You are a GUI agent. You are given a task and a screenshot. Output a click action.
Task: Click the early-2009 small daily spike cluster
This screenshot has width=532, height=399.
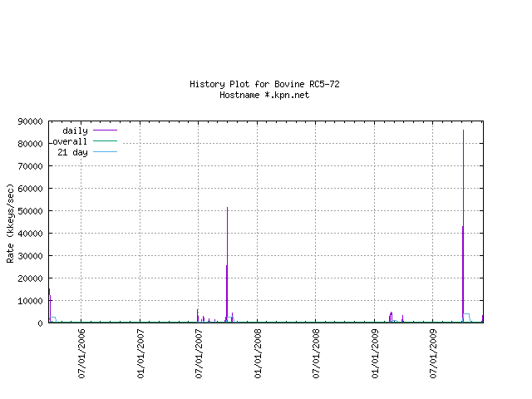(391, 317)
